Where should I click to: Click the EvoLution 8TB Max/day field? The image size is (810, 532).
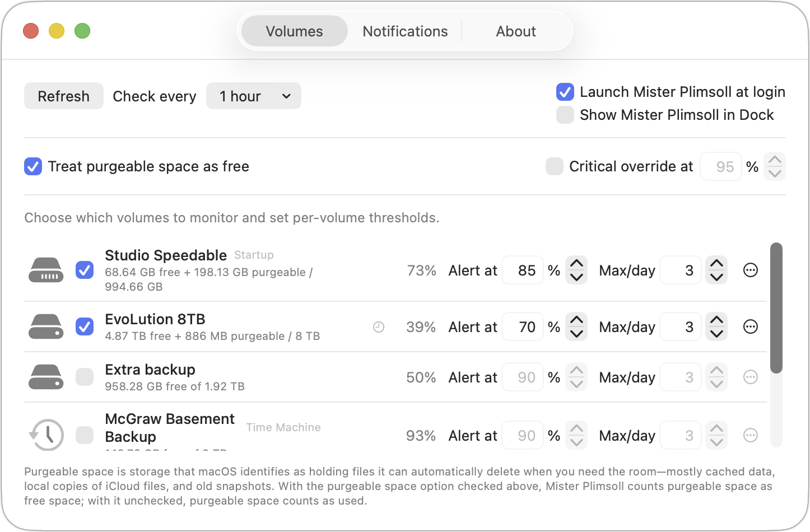[681, 326]
